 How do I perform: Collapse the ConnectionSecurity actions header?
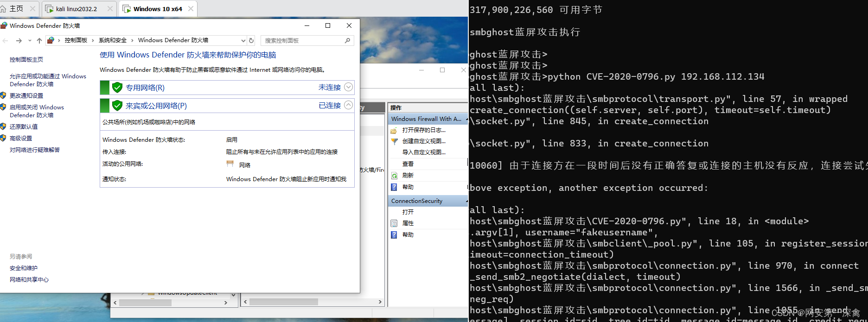coord(428,201)
